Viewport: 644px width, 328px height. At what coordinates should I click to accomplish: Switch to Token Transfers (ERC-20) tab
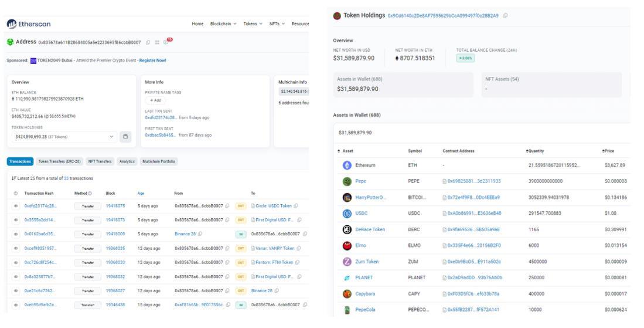tap(60, 161)
